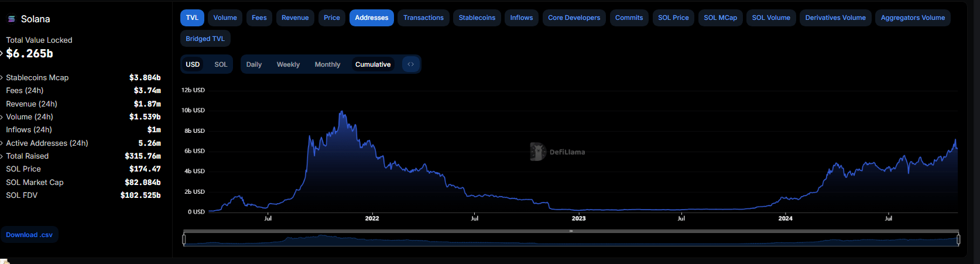Select the Daily interval tab
980x264 pixels.
(x=253, y=64)
